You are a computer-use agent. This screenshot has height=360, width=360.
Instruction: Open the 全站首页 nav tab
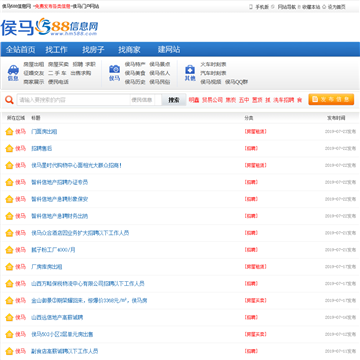(20, 50)
